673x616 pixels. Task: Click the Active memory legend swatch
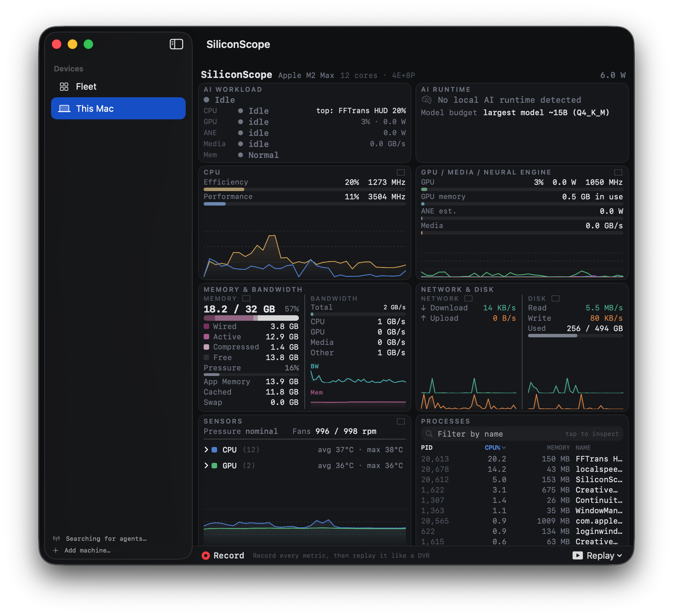tap(206, 337)
